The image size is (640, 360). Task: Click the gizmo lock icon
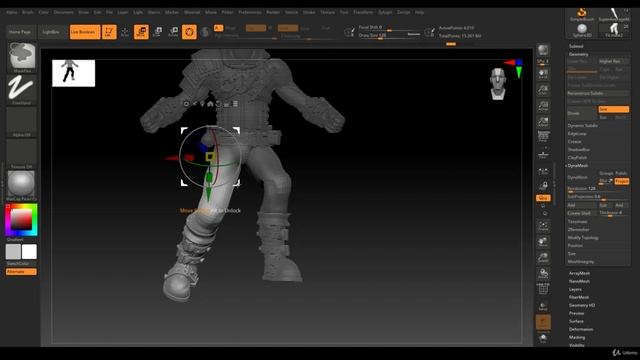pyautogui.click(x=227, y=104)
